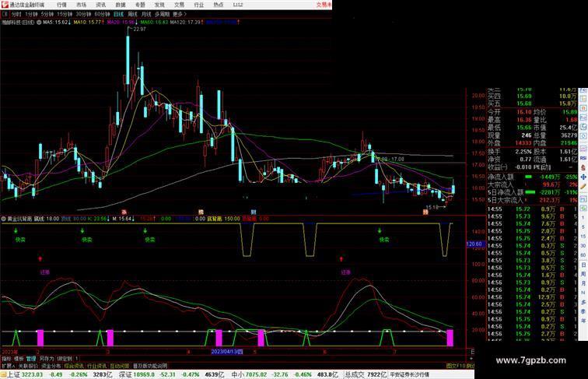Select the 1 minute shortcut in right sidebar

click(583, 218)
